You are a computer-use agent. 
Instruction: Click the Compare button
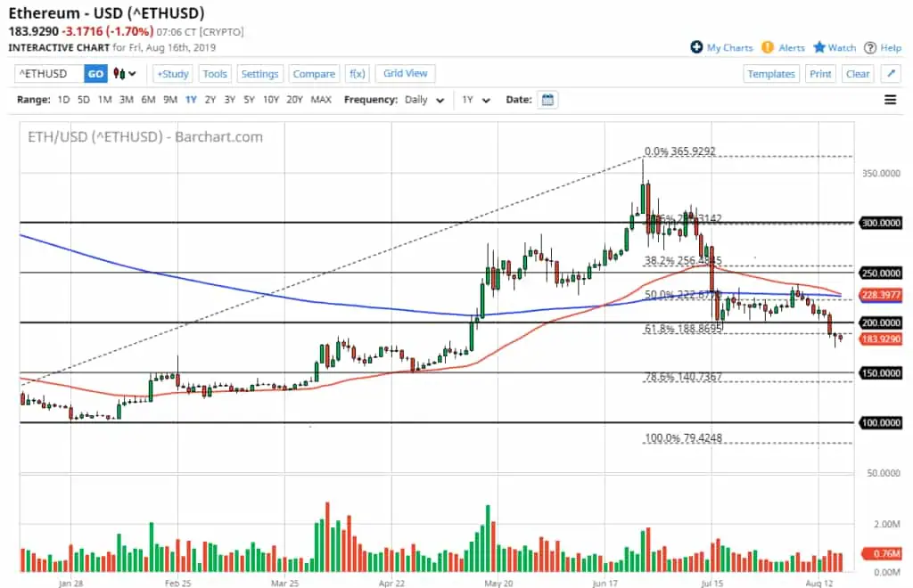(x=314, y=74)
